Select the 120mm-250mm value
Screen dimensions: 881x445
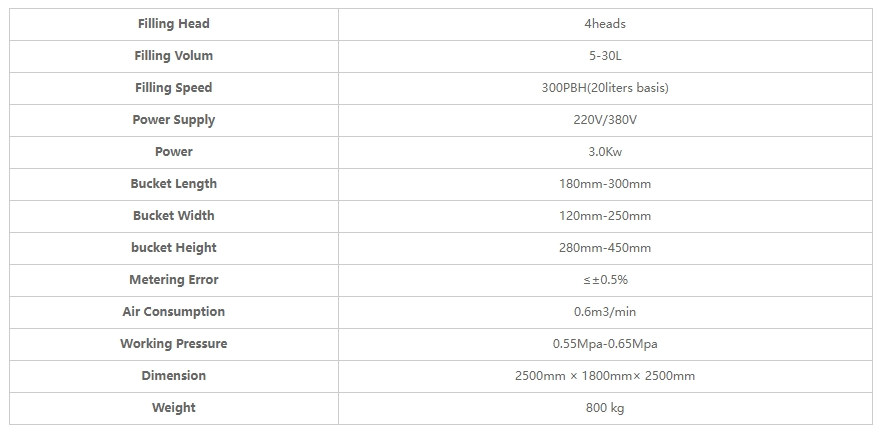[605, 216]
